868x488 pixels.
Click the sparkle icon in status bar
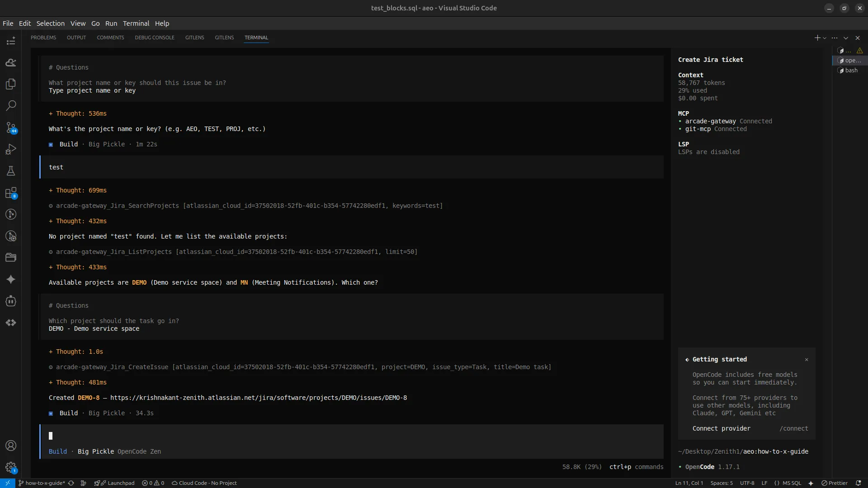click(811, 483)
